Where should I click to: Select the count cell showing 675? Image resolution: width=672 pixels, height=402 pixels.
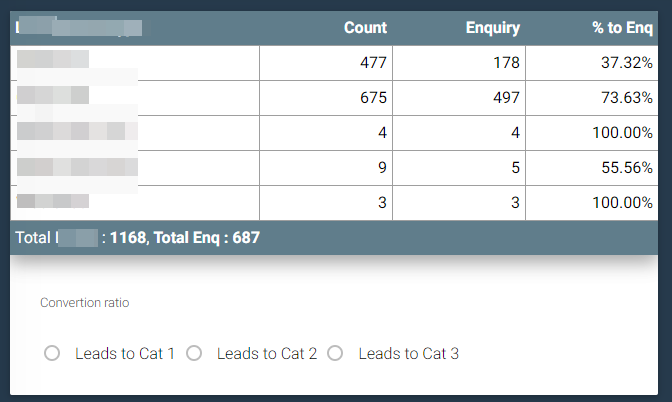pos(373,98)
